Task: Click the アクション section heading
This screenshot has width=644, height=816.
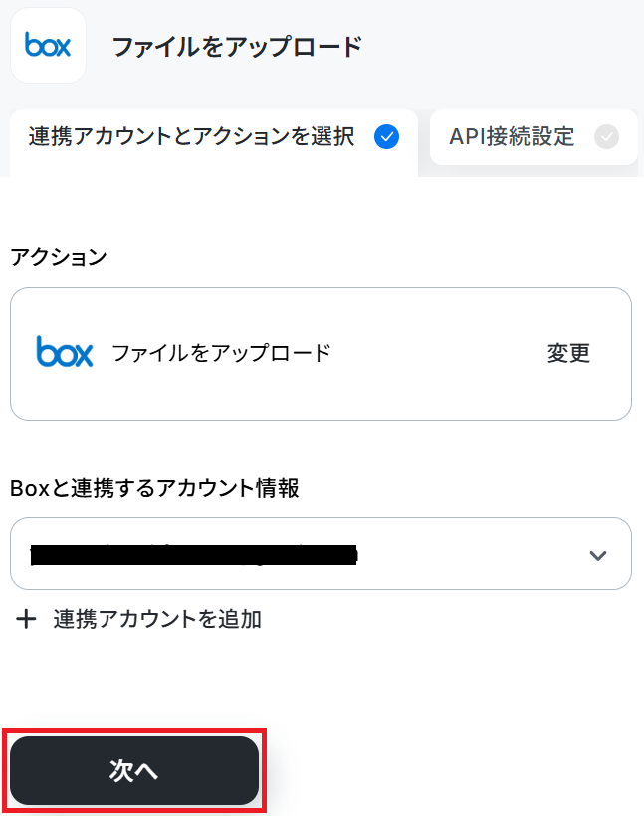Action: [x=59, y=257]
